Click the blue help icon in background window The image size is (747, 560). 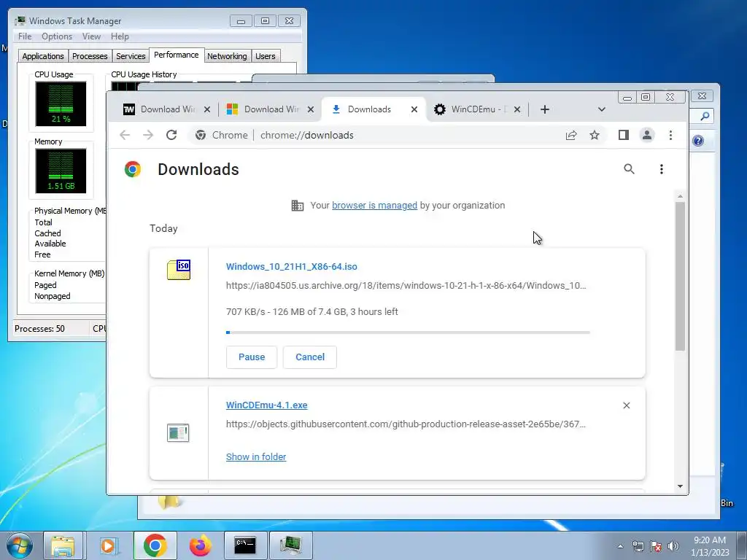coord(698,141)
